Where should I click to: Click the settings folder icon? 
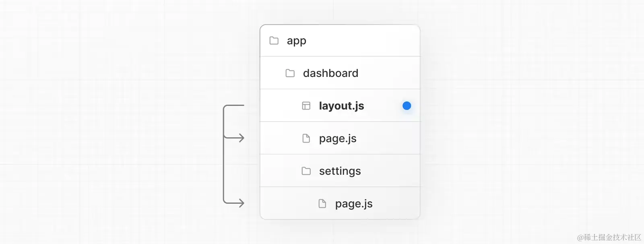[x=306, y=171]
